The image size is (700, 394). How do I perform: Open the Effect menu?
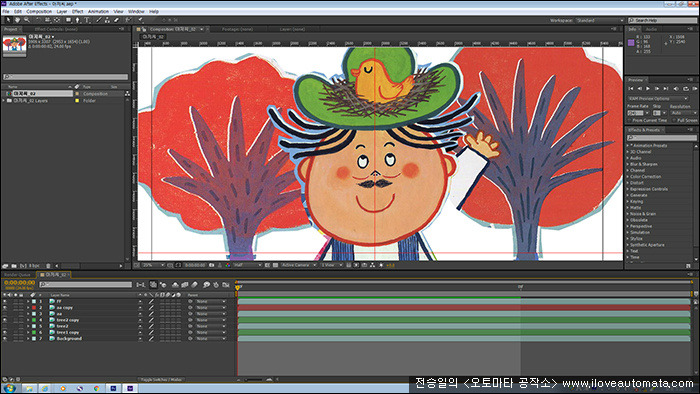coord(78,12)
